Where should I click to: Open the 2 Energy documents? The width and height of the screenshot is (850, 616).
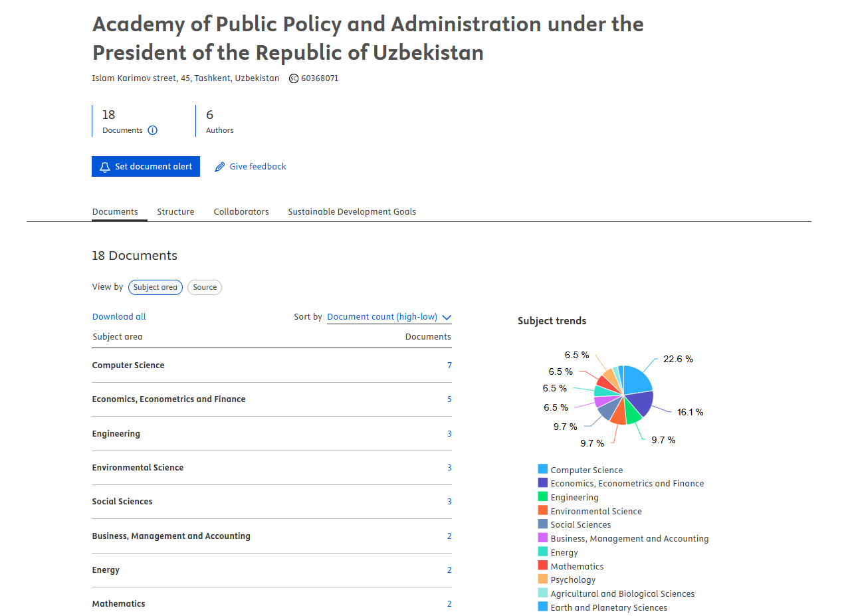point(449,570)
